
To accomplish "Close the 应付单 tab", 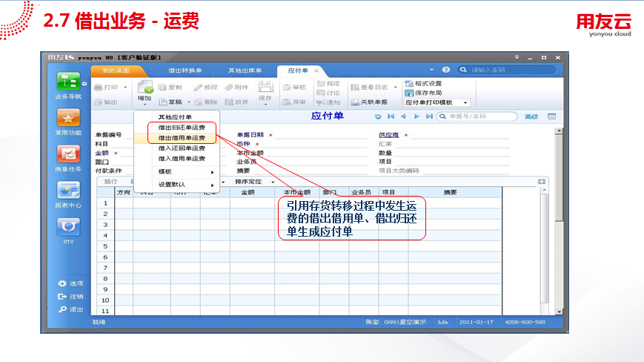I will 316,70.
